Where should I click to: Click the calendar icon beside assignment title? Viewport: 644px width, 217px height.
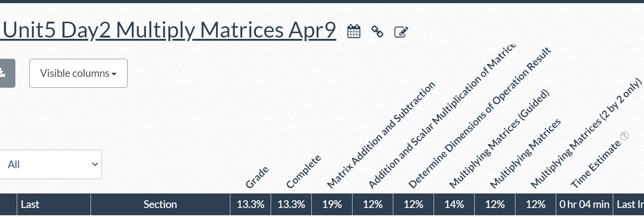click(354, 31)
